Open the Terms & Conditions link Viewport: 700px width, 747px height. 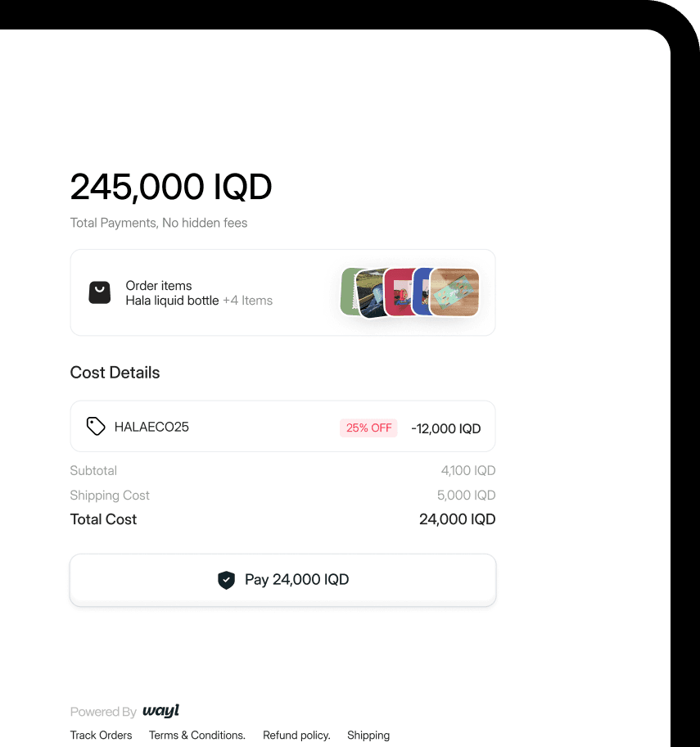tap(197, 735)
